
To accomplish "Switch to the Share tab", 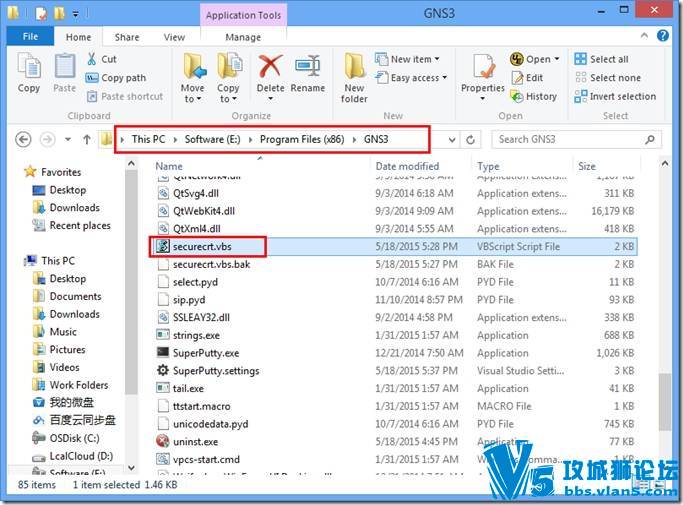I will tap(127, 37).
